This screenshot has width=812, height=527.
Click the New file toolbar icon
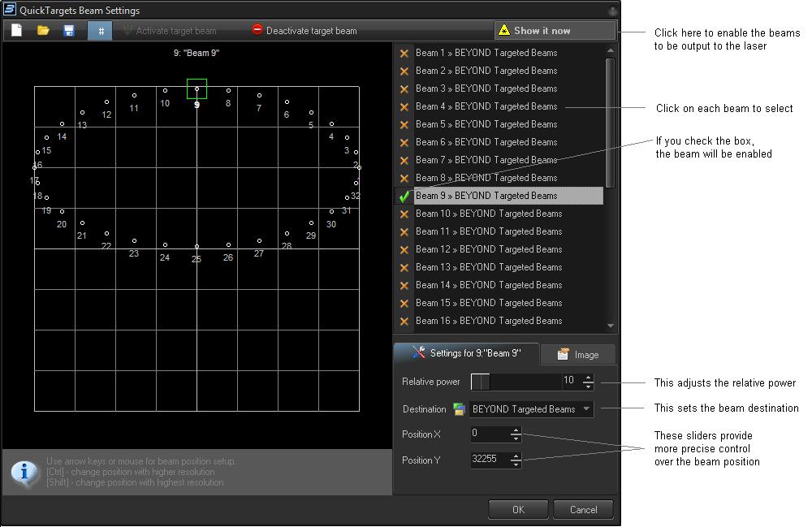(16, 31)
